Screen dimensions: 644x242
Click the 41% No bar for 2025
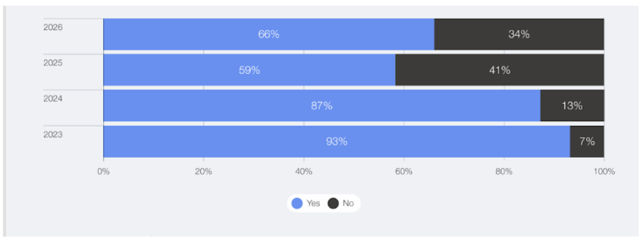click(x=499, y=70)
